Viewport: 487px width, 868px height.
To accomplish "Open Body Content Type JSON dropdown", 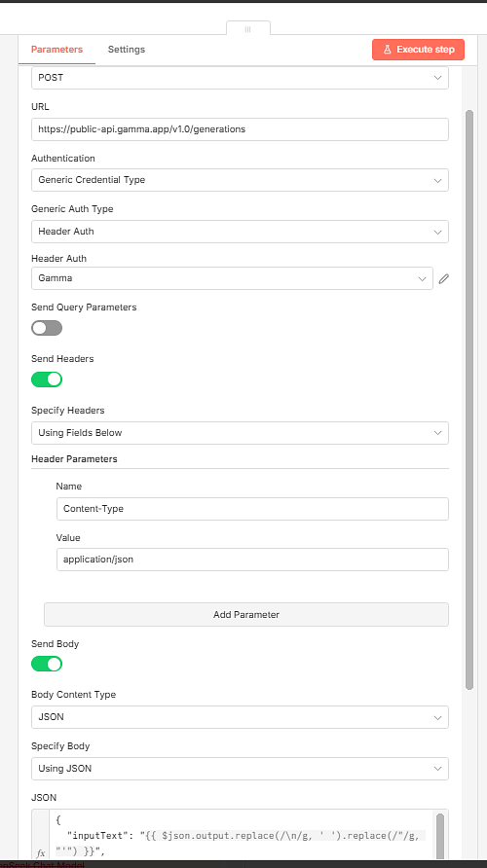I will [240, 717].
